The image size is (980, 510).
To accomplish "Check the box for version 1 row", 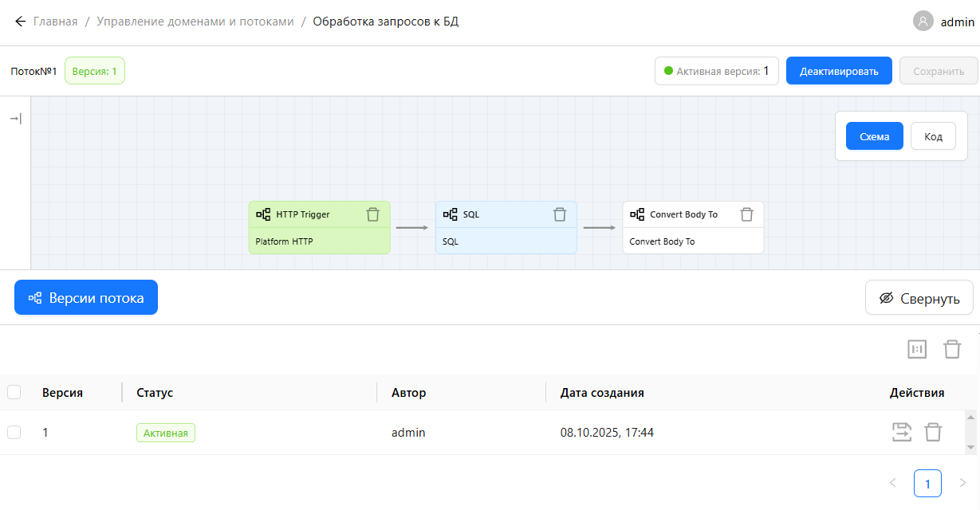I will [14, 432].
